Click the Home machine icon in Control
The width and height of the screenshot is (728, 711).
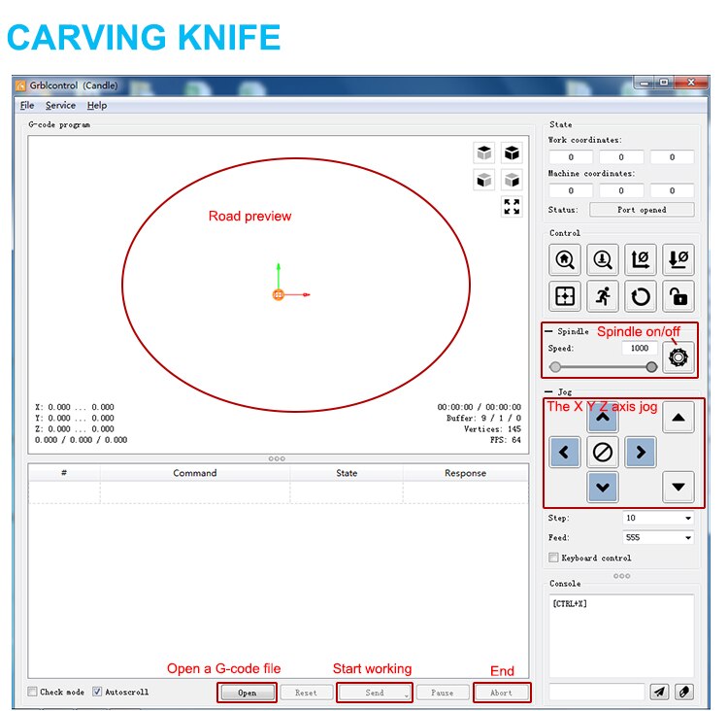click(565, 259)
